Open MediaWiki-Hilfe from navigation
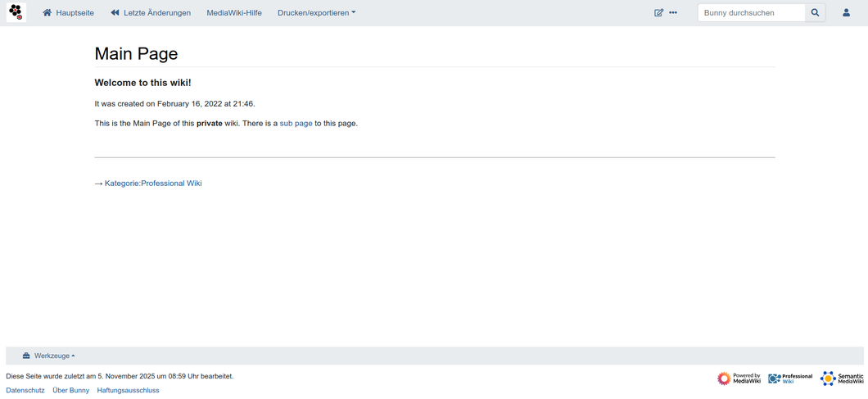 click(234, 13)
